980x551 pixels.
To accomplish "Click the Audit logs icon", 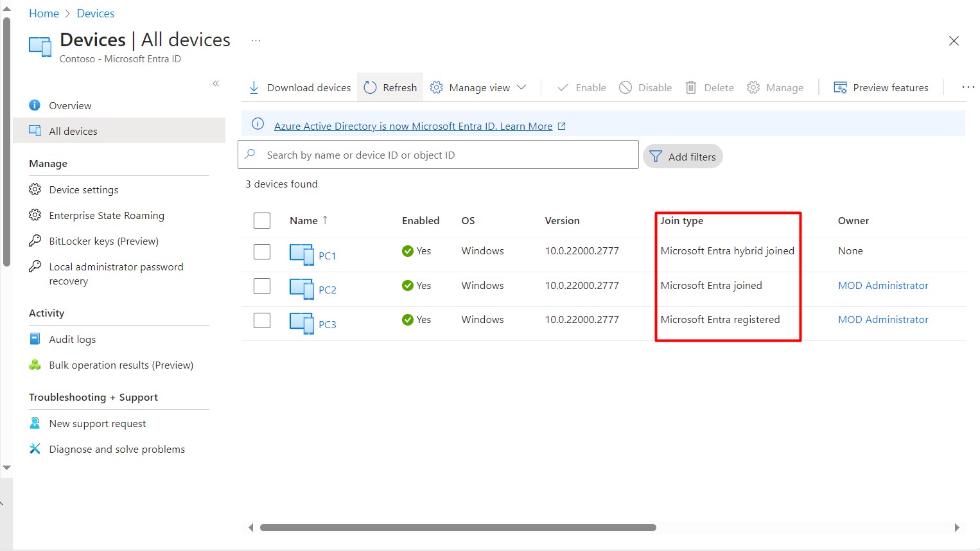I will tap(35, 339).
